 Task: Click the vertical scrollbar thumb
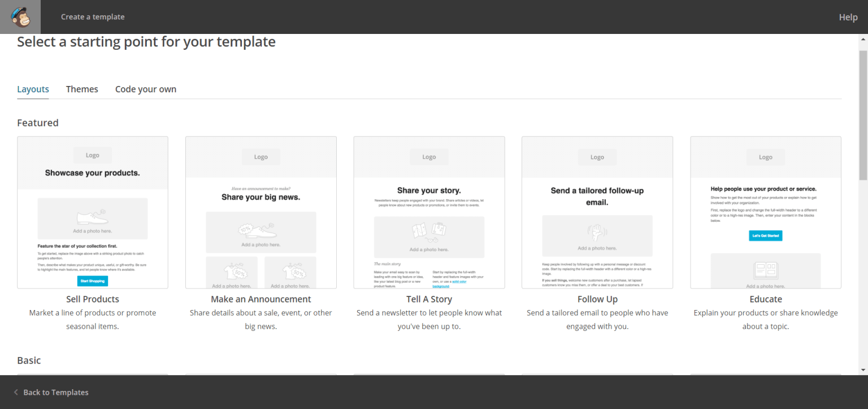coord(863,113)
